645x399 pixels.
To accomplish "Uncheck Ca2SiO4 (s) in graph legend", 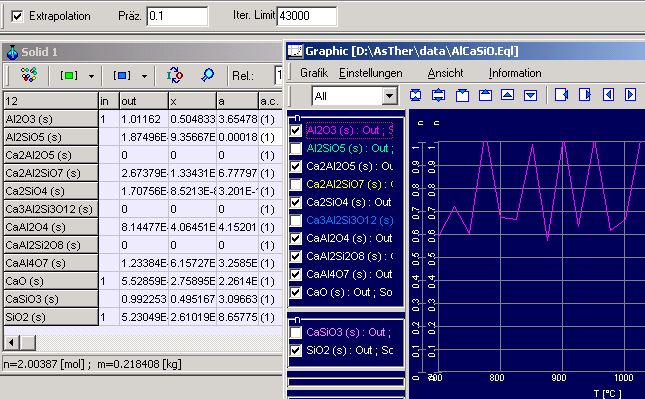I will (296, 202).
